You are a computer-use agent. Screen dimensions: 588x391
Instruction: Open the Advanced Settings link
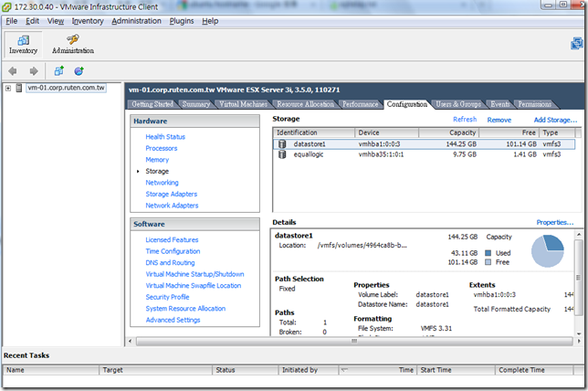(173, 320)
